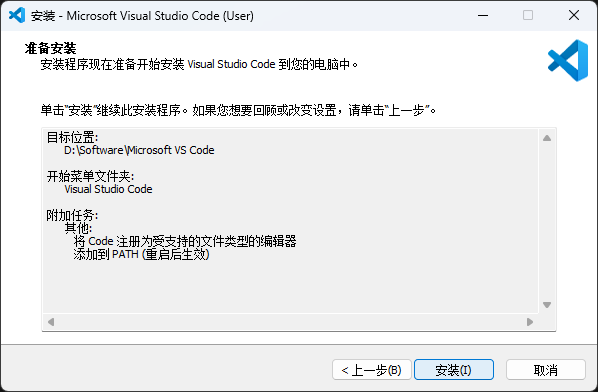598x392 pixels.
Task: Click the scroll-down arrow of the summary box
Action: (x=547, y=305)
